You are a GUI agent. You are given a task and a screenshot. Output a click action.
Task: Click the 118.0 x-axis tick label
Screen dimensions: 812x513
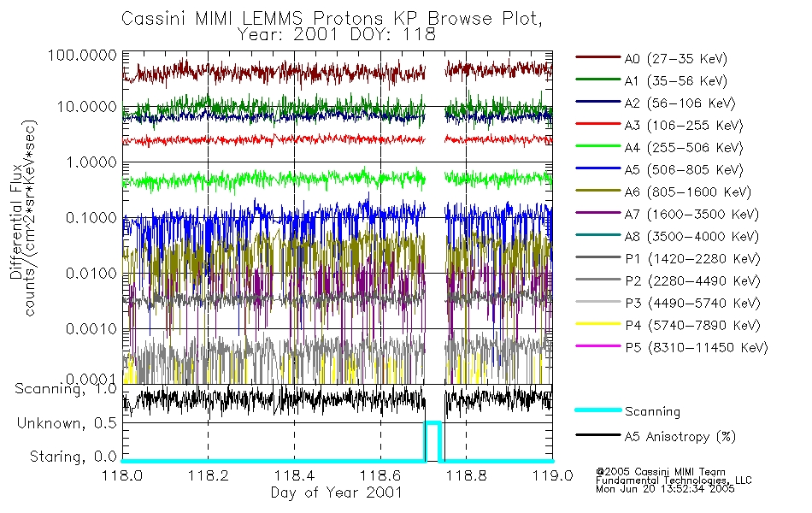(123, 475)
